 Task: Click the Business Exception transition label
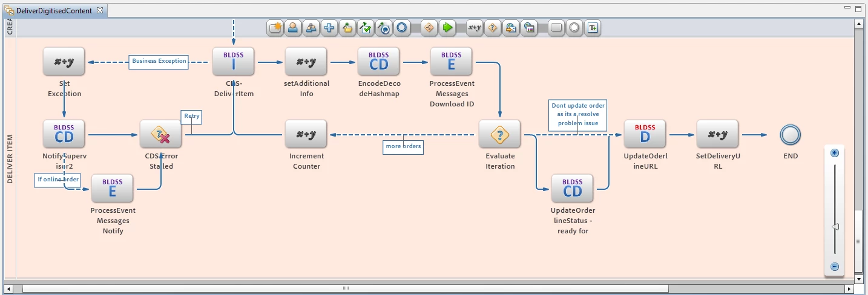[159, 62]
